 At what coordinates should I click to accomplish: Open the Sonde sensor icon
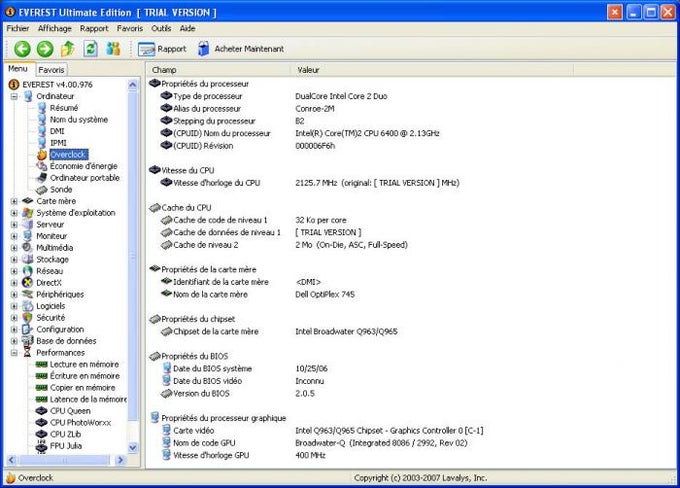point(42,190)
